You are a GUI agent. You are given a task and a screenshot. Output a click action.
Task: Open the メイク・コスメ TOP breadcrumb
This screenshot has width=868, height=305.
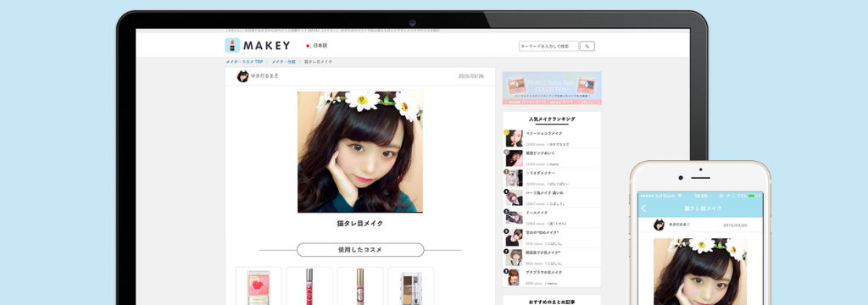pos(244,62)
